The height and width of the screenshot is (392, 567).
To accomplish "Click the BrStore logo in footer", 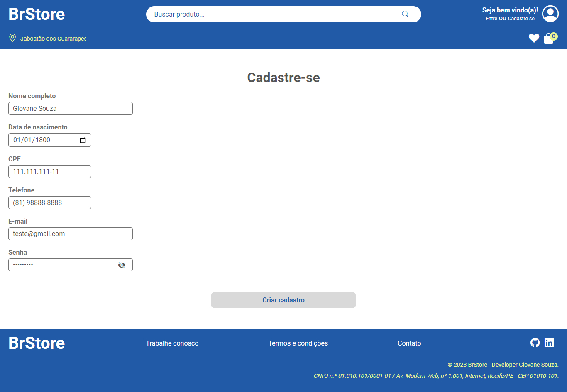I will tap(37, 343).
